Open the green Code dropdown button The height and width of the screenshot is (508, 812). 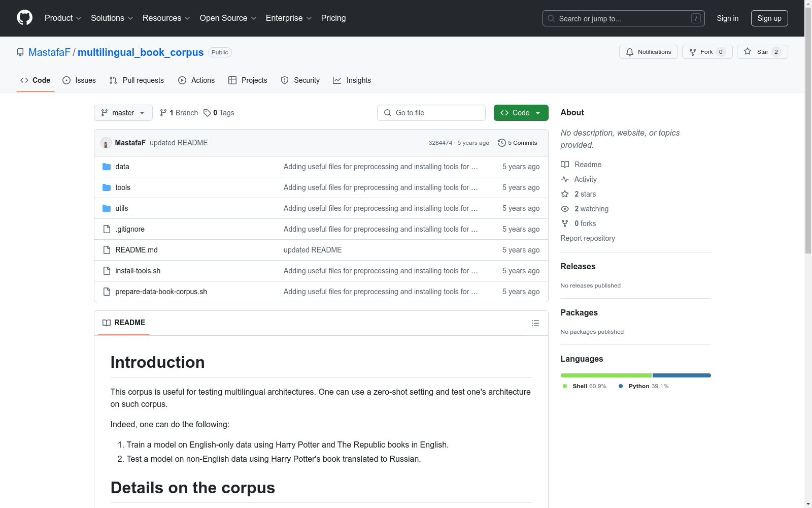pyautogui.click(x=521, y=113)
